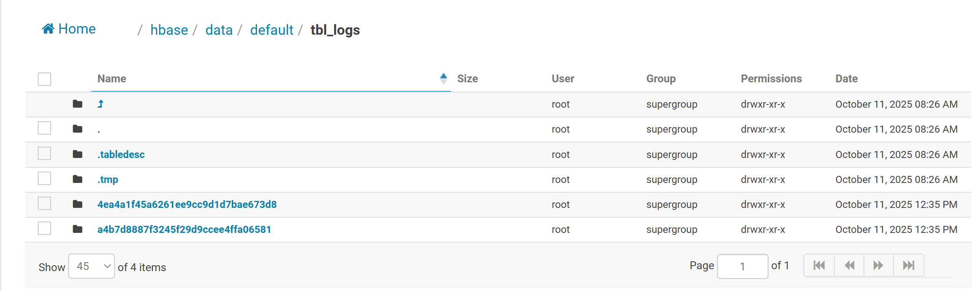The height and width of the screenshot is (291, 980).
Task: Go to the next page
Action: (x=878, y=266)
